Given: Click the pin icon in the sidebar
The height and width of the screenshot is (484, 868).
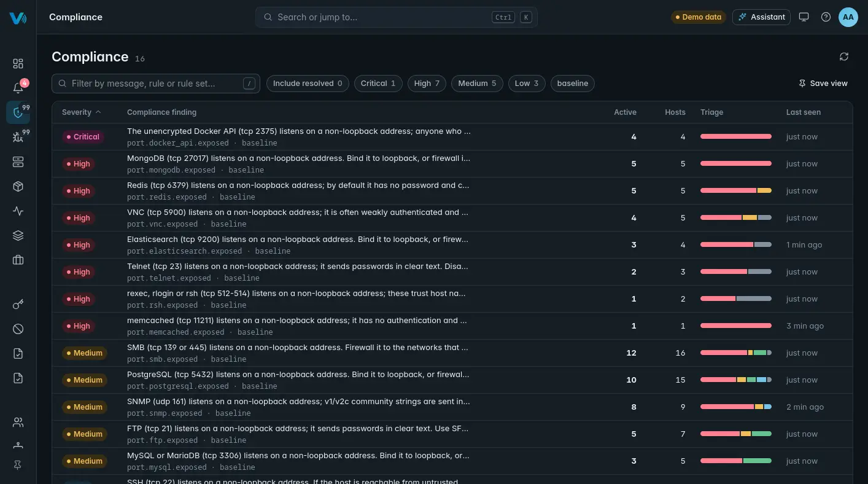Looking at the screenshot, I should pos(18,466).
